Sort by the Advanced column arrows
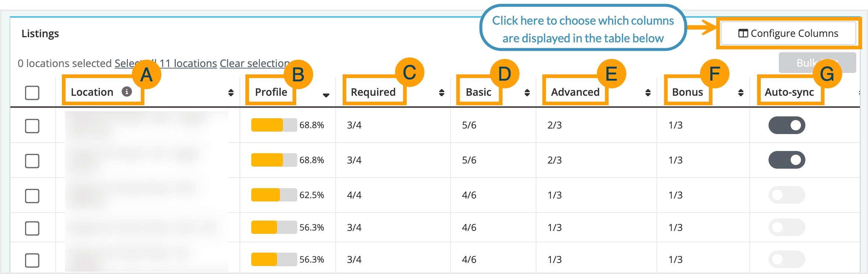 [648, 92]
